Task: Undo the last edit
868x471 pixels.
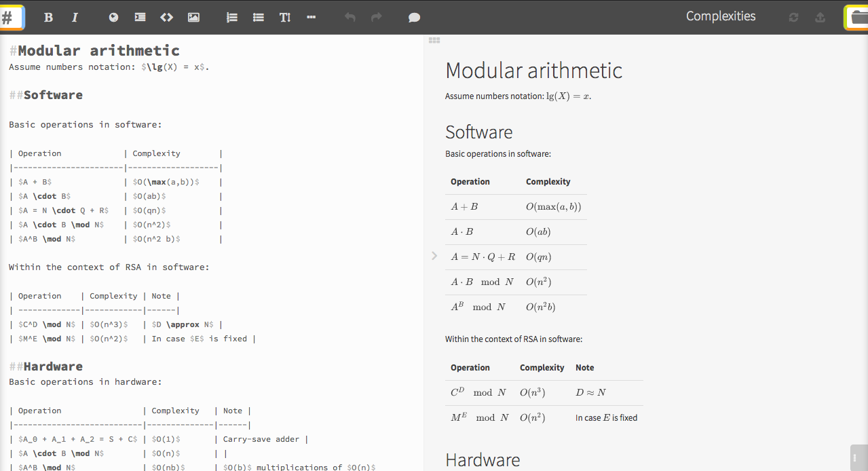Action: [x=350, y=17]
